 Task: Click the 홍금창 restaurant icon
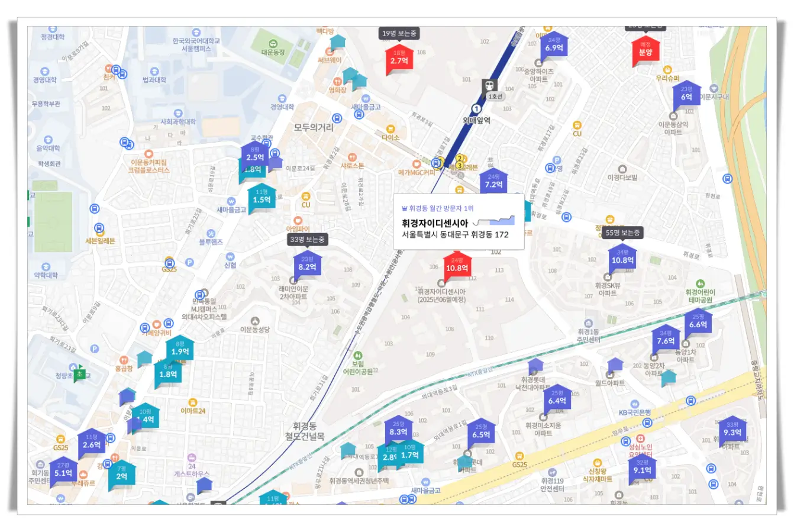click(123, 360)
